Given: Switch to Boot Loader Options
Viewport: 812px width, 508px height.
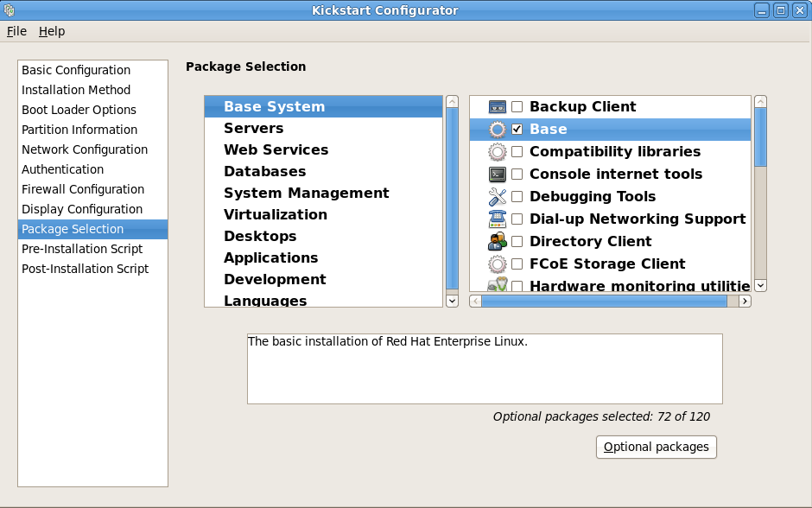Looking at the screenshot, I should click(92, 110).
